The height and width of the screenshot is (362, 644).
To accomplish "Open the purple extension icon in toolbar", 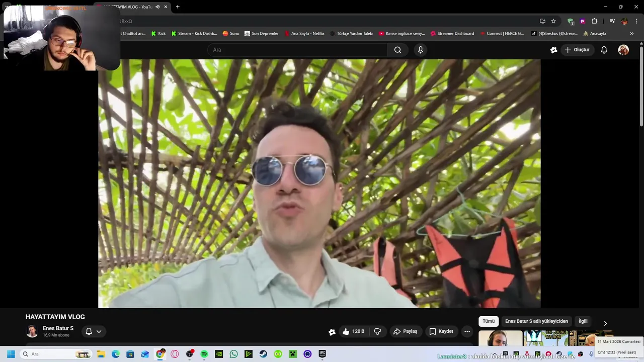I will [x=582, y=21].
